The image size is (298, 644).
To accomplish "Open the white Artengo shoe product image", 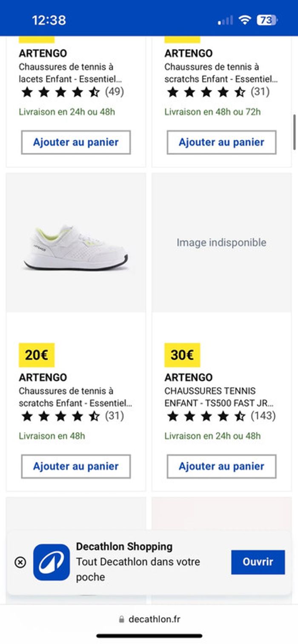I will [x=76, y=248].
